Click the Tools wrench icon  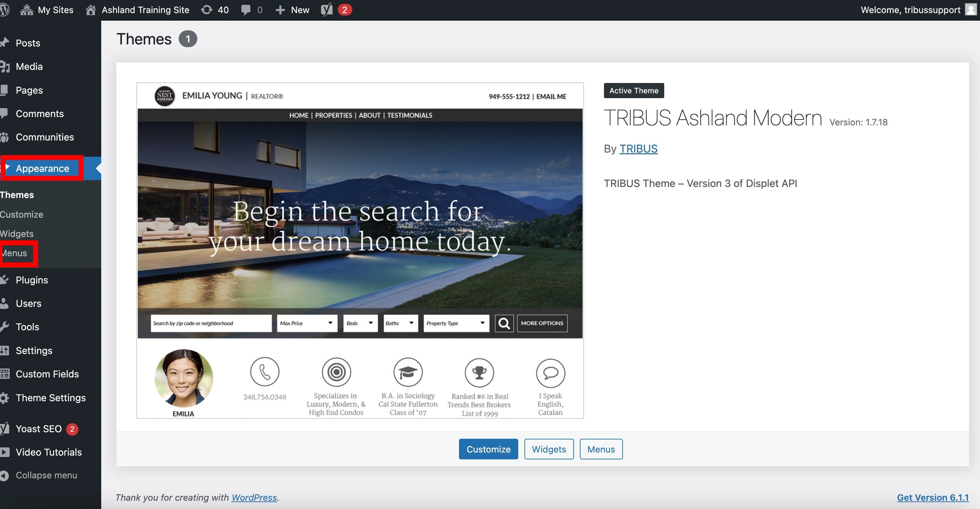point(4,327)
